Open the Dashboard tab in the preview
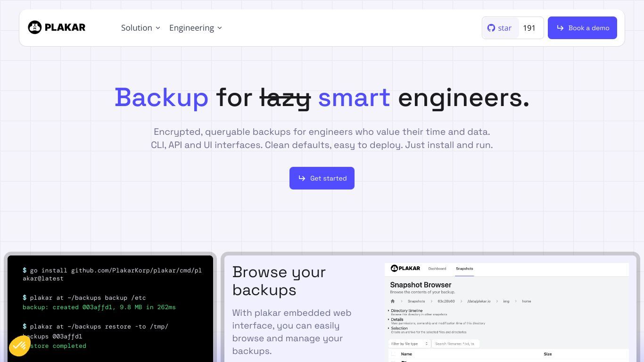 coord(437,269)
